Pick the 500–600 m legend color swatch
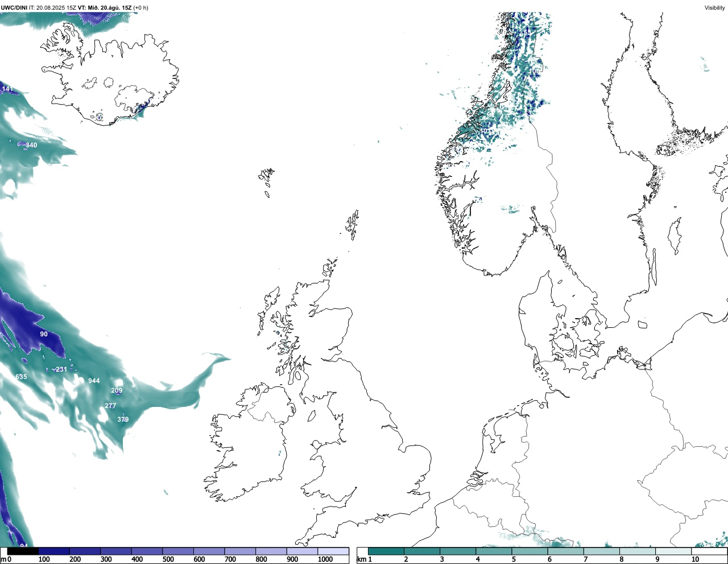The image size is (728, 564). [178, 551]
